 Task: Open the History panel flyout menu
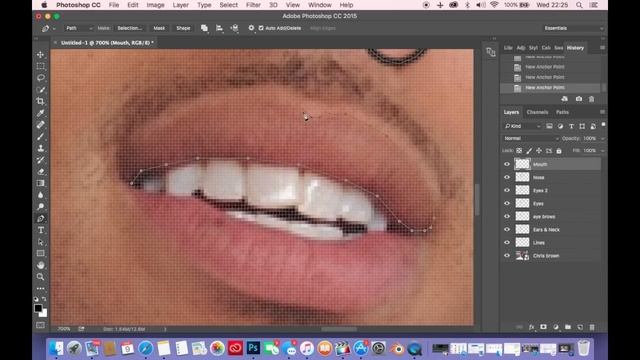pyautogui.click(x=602, y=48)
